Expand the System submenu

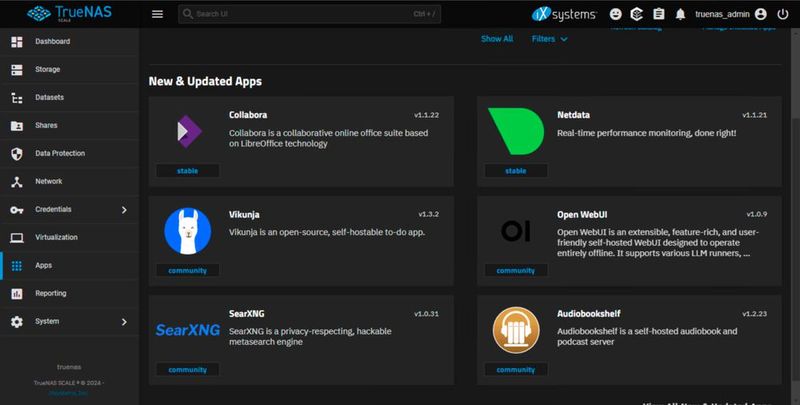[x=124, y=321]
